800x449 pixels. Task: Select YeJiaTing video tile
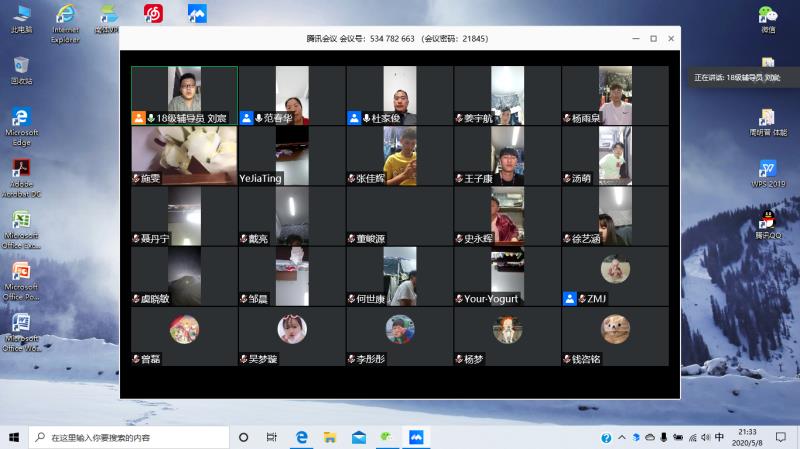tap(291, 156)
